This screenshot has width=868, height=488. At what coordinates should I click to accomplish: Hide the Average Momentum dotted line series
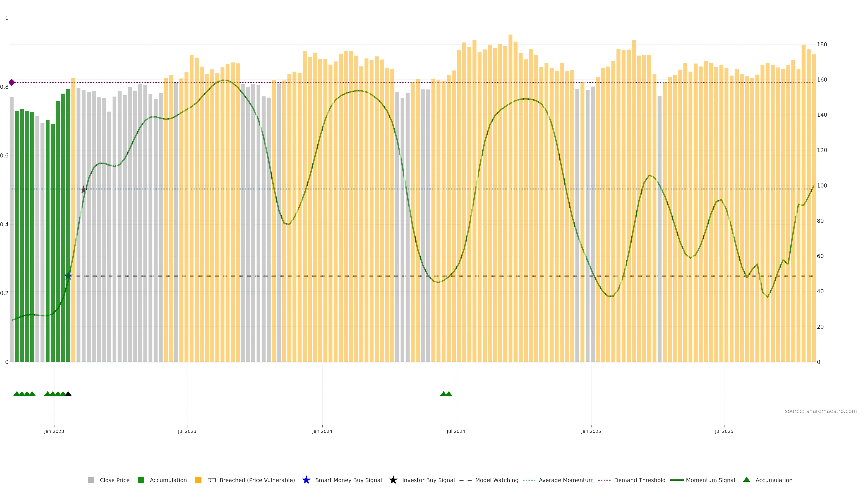[566, 480]
